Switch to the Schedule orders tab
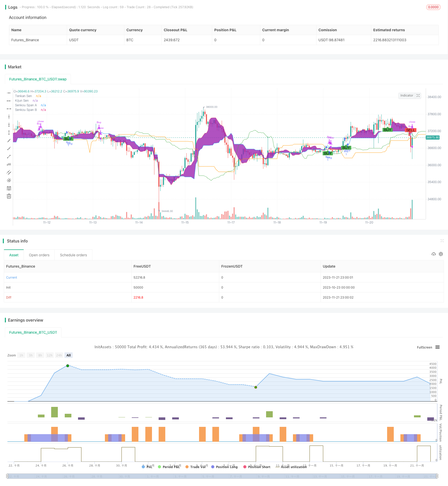448x486 pixels. click(x=73, y=255)
